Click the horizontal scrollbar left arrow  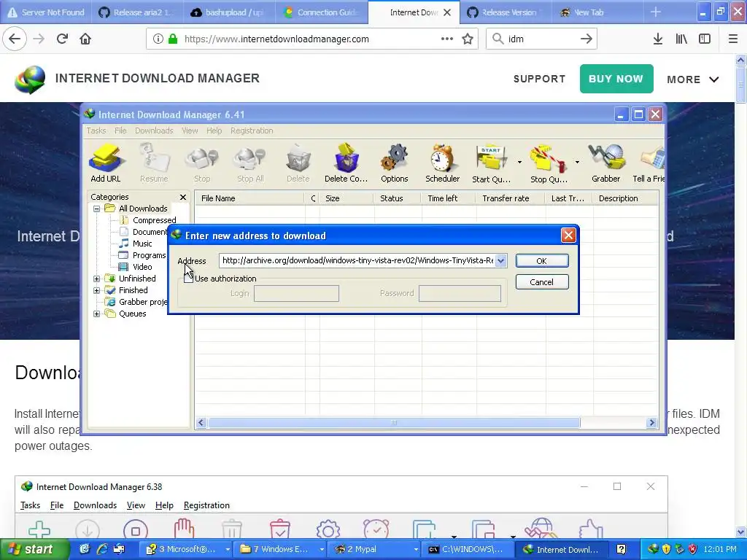[201, 422]
